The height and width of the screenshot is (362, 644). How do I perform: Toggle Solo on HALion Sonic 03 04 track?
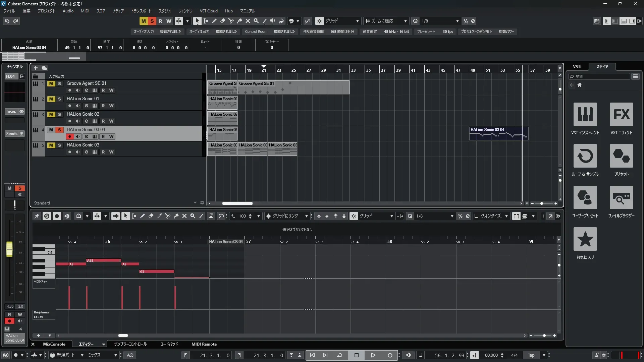pyautogui.click(x=59, y=130)
